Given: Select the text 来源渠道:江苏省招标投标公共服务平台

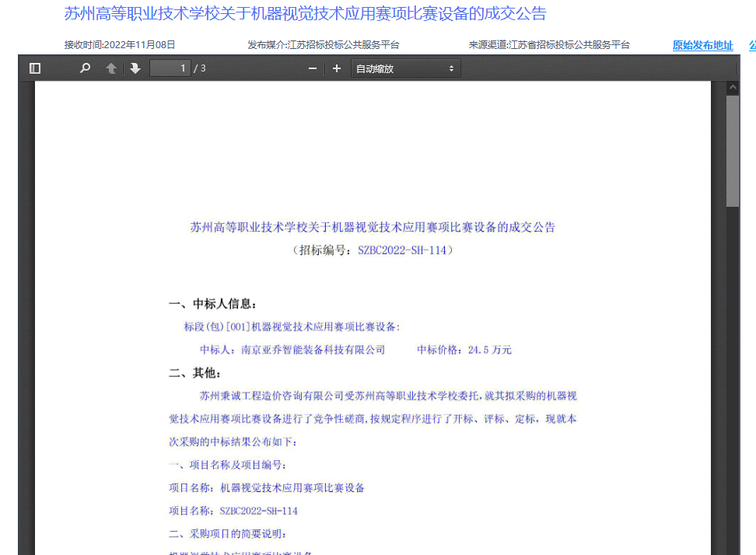Looking at the screenshot, I should pos(549,45).
